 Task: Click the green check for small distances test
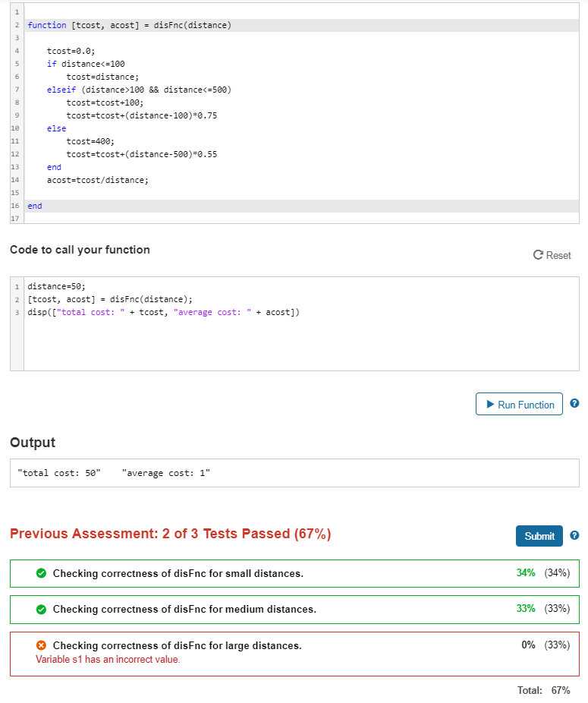pos(41,573)
